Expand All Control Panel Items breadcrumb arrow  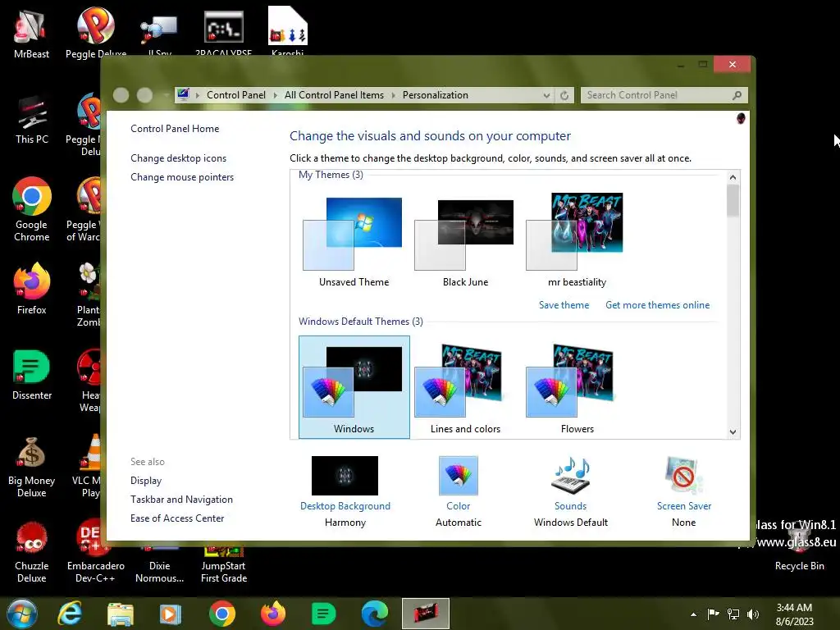(x=393, y=95)
